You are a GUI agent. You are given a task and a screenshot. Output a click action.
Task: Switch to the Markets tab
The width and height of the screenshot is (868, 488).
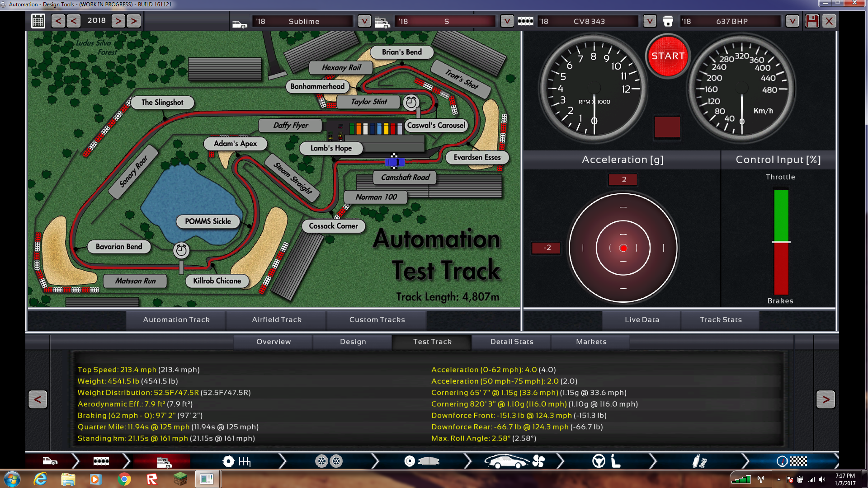pos(591,342)
